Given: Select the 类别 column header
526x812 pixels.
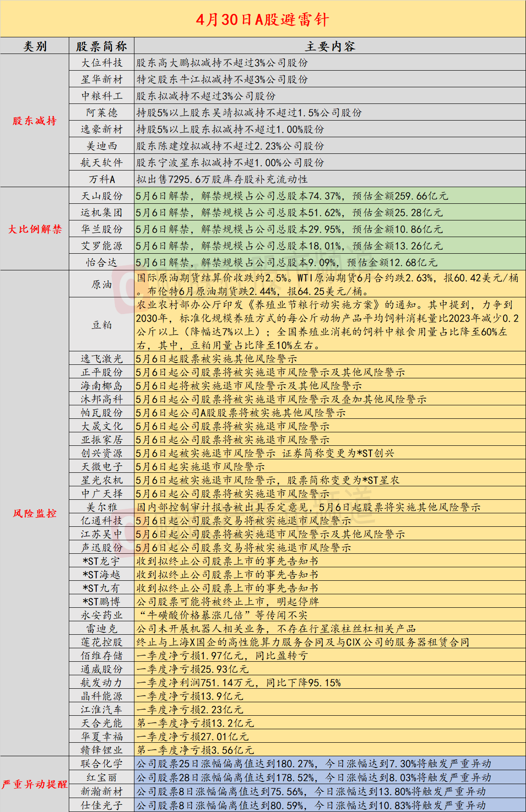Looking at the screenshot, I should [x=35, y=46].
